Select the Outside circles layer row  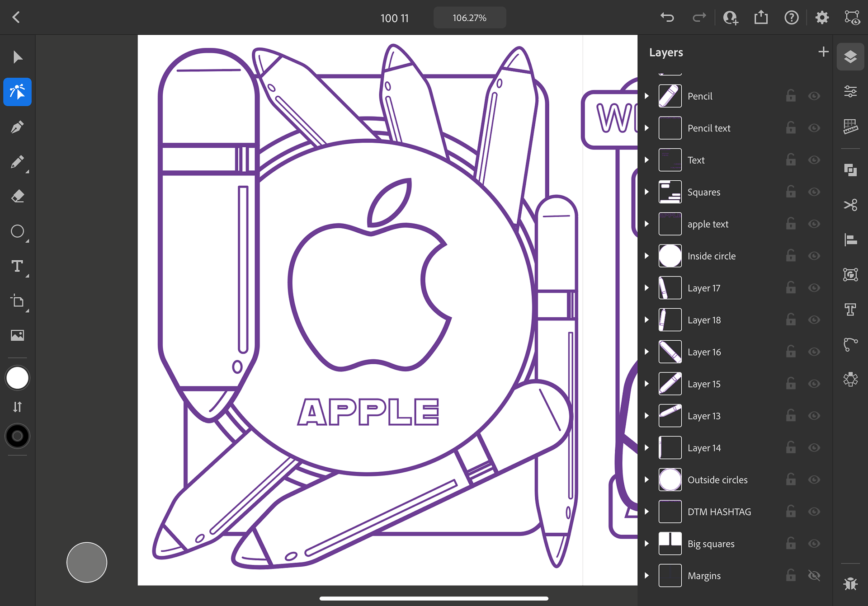coord(735,479)
